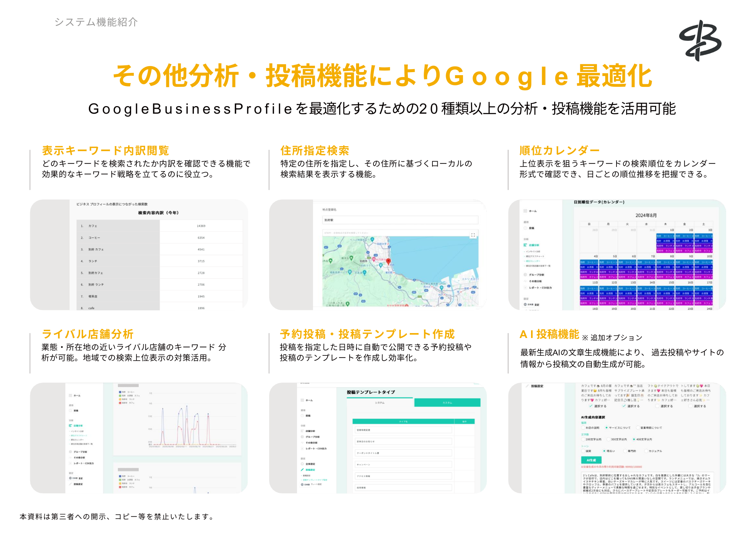Select the 営業時間について radio button
Screen dimensions: 756x534
click(638, 428)
